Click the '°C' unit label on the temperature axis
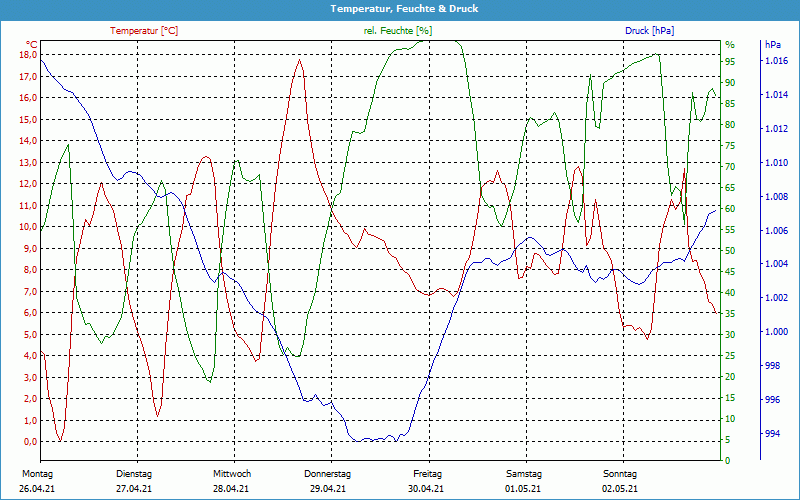 32,45
